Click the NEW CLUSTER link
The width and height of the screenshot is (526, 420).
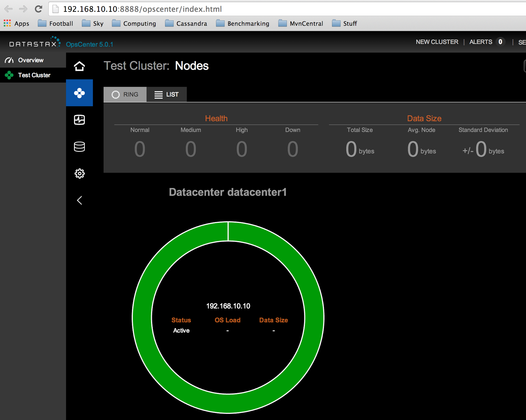pyautogui.click(x=437, y=42)
